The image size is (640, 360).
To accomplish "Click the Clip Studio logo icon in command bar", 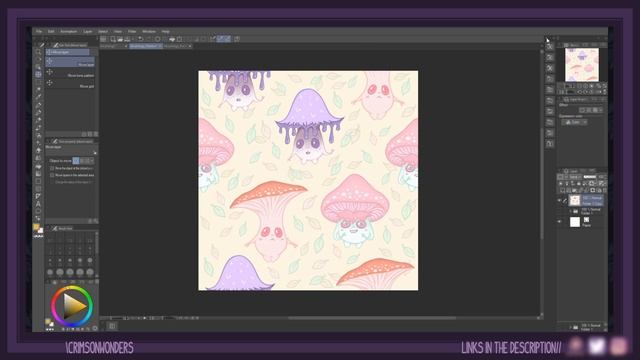I will (104, 39).
